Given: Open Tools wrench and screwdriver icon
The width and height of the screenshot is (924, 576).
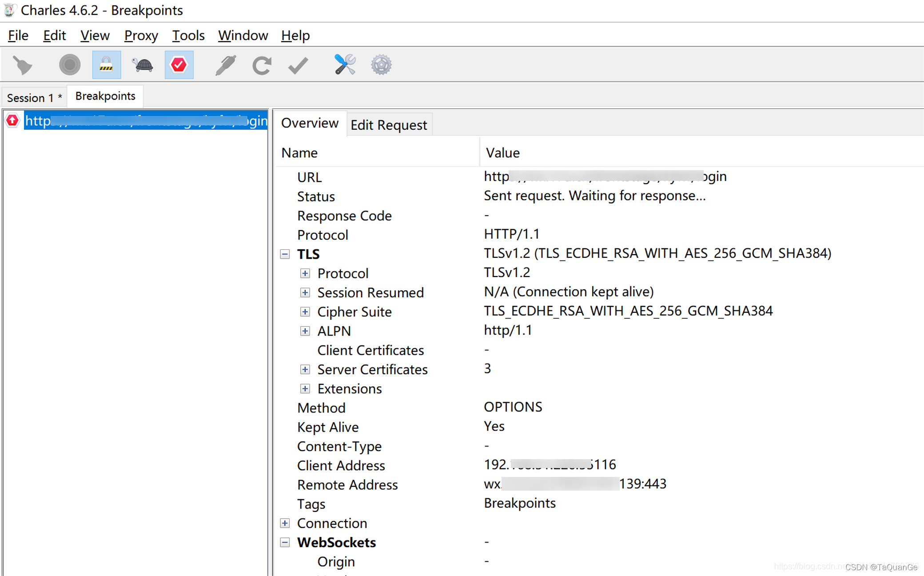Looking at the screenshot, I should (345, 65).
